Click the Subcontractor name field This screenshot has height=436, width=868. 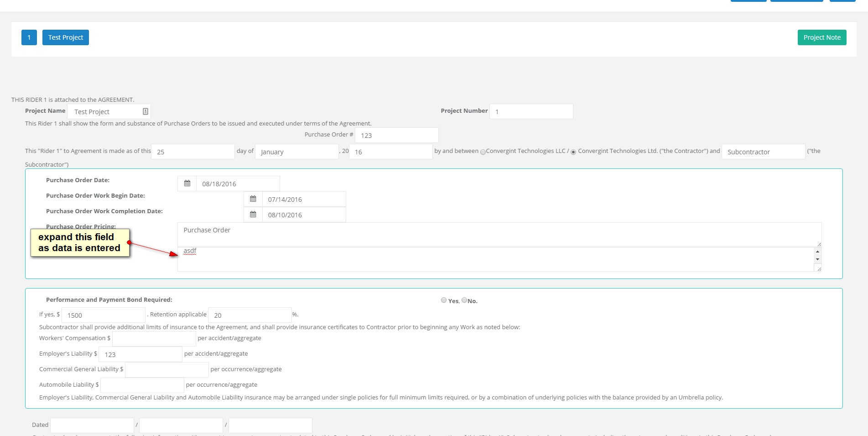point(764,152)
